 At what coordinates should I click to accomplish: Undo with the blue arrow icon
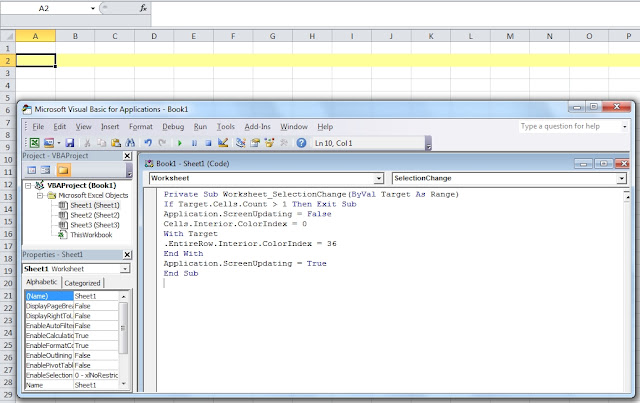pos(148,143)
